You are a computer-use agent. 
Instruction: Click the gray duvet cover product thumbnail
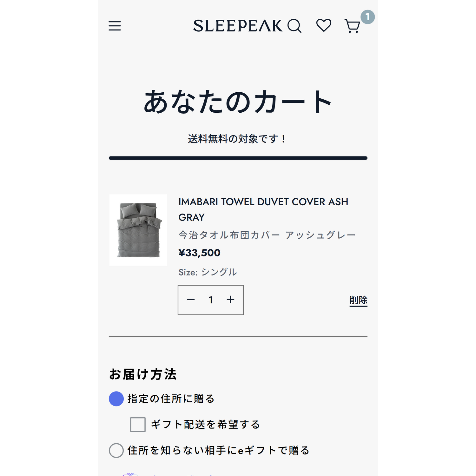[x=138, y=230]
